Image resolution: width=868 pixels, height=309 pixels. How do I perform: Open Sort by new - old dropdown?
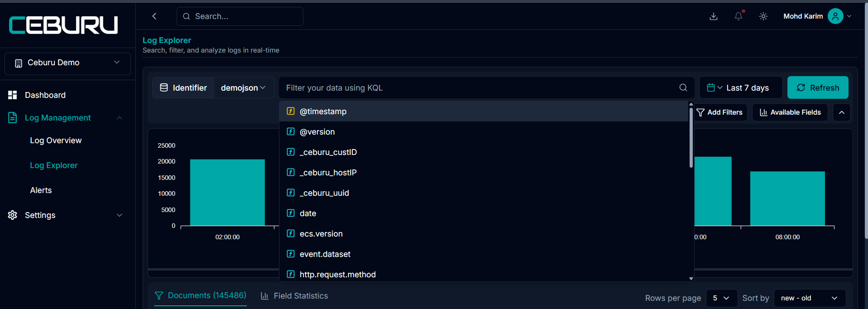(810, 298)
